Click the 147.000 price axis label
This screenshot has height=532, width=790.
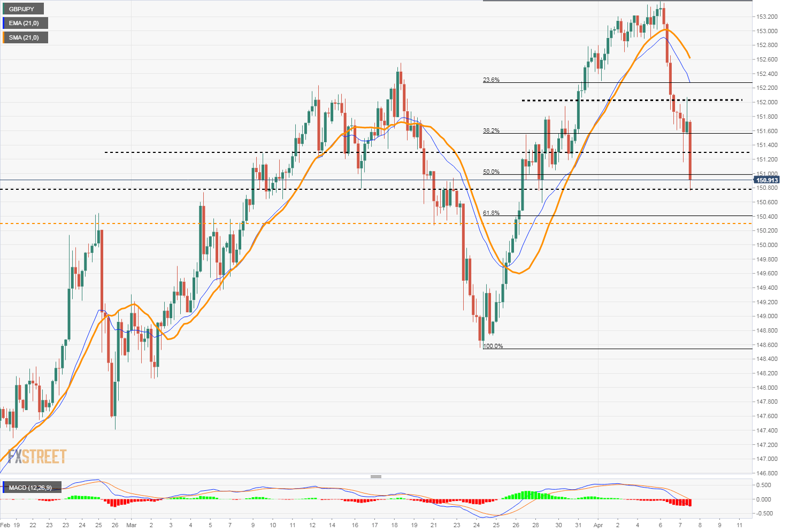tap(767, 459)
